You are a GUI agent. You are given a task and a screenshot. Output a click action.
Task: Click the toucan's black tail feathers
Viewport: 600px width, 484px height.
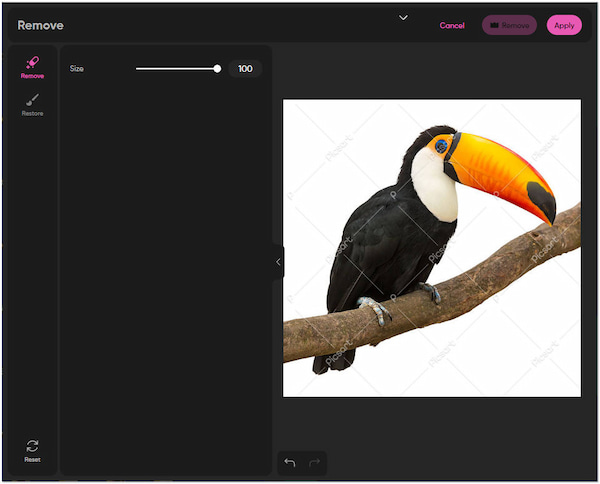click(324, 360)
